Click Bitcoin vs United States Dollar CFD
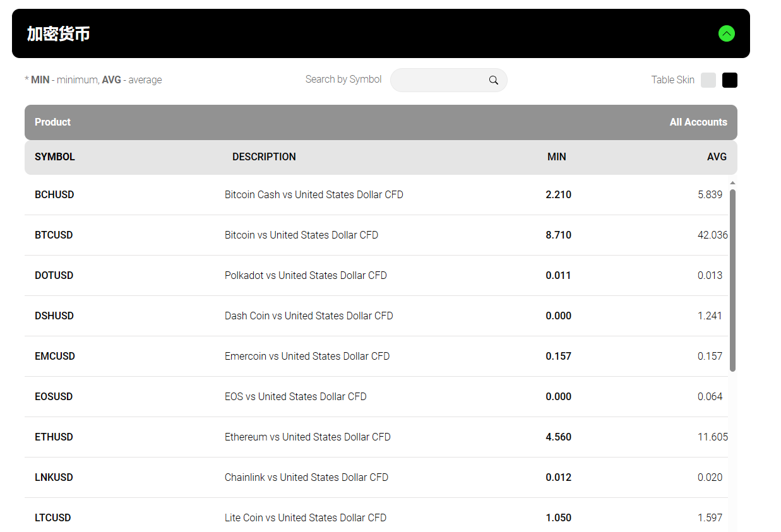The height and width of the screenshot is (532, 781). point(302,235)
